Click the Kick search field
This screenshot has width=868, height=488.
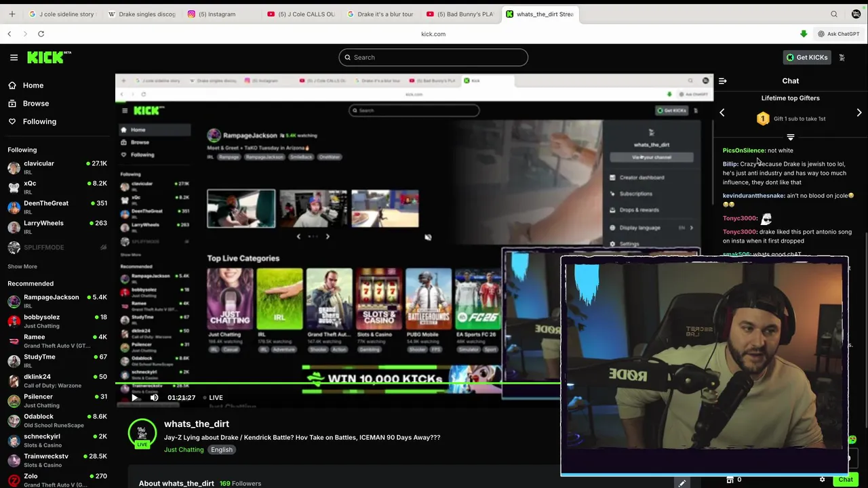[433, 58]
